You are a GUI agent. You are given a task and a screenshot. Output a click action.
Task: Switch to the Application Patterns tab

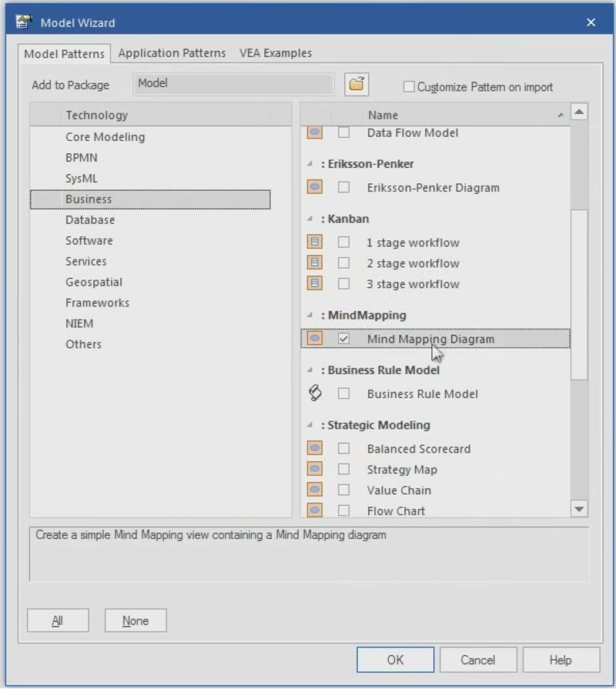coord(172,53)
